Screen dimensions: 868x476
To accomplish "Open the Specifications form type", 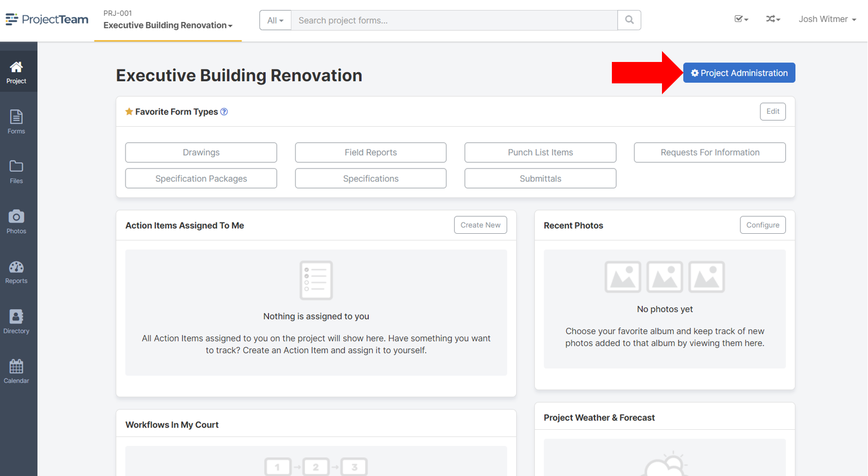I will tap(370, 179).
